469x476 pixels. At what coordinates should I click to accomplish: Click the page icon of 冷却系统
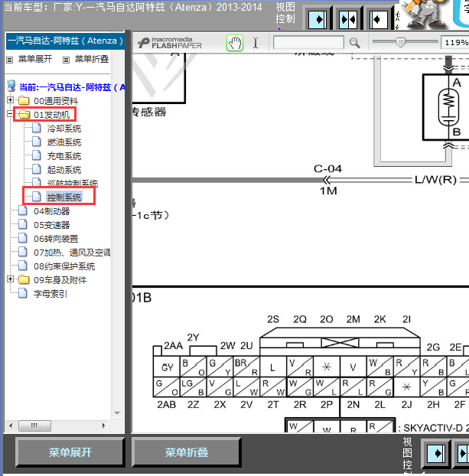[x=37, y=128]
